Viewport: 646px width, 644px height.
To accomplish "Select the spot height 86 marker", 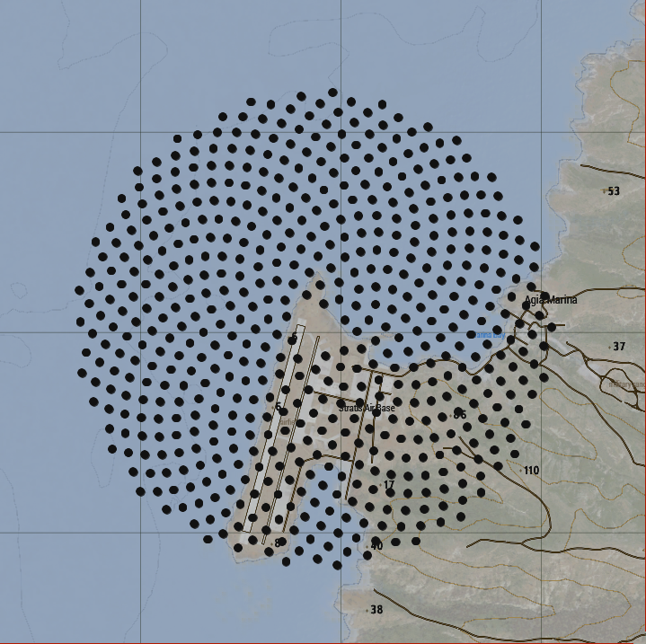I will pyautogui.click(x=460, y=415).
